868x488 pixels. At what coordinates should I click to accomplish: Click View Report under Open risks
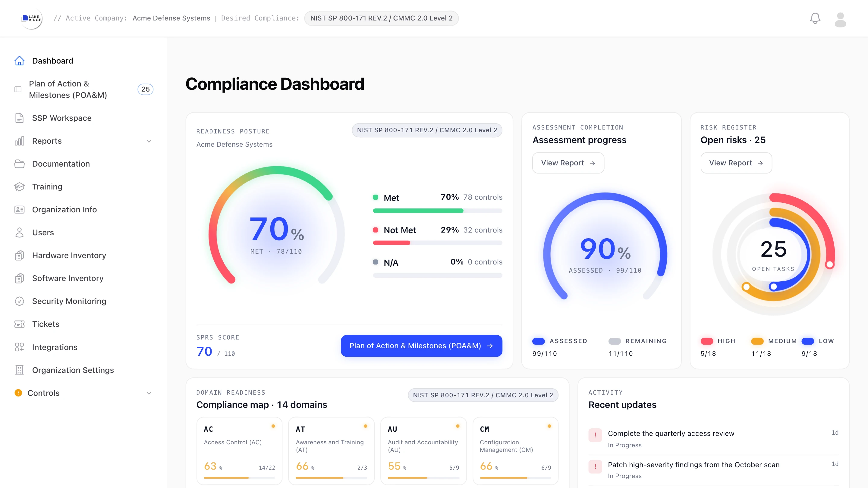[736, 163]
